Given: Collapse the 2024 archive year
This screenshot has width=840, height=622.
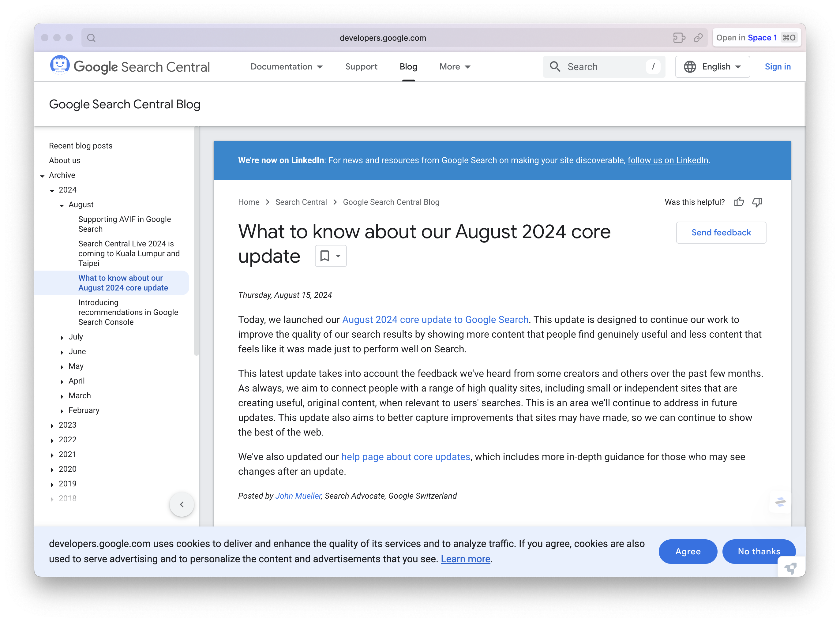Looking at the screenshot, I should [x=52, y=190].
